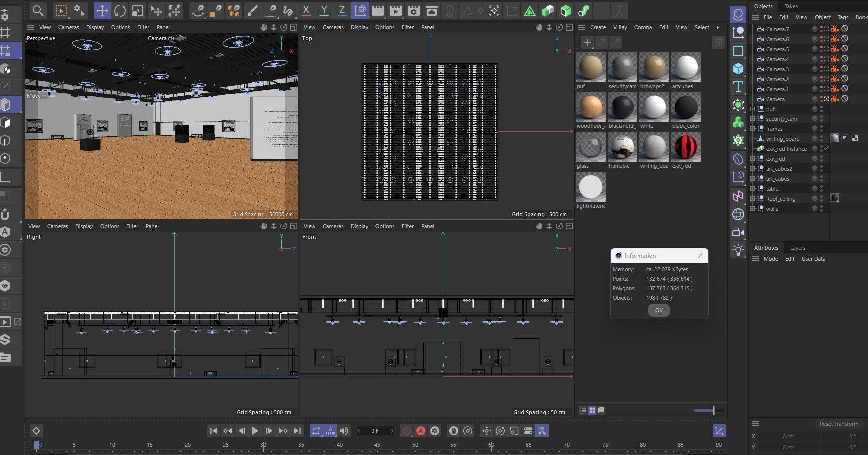Select the Rotate tool in top toolbar
This screenshot has width=868, height=455.
(x=120, y=11)
